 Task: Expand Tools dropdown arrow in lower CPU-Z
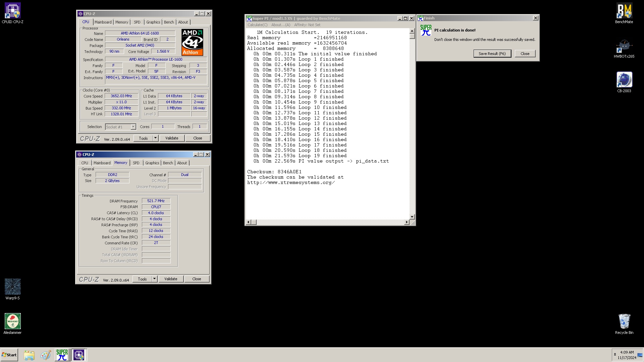154,279
